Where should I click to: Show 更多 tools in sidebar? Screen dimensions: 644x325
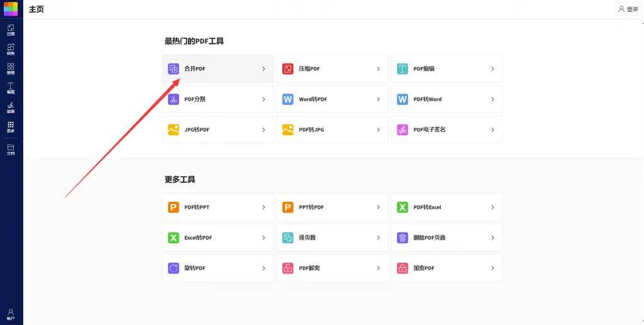click(x=11, y=127)
